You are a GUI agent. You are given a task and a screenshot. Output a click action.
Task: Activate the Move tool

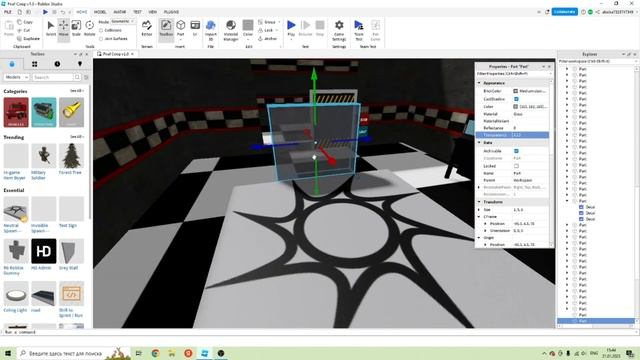(x=63, y=29)
